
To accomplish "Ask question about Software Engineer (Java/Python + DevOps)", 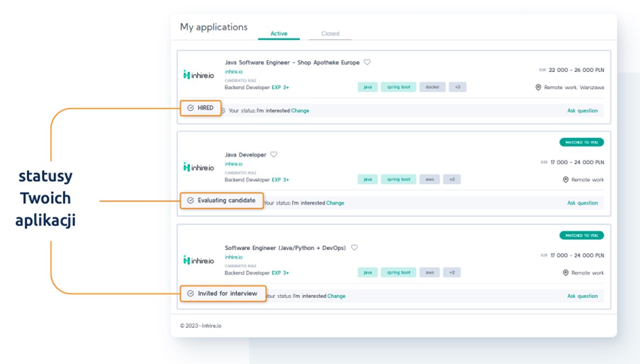I will point(583,296).
